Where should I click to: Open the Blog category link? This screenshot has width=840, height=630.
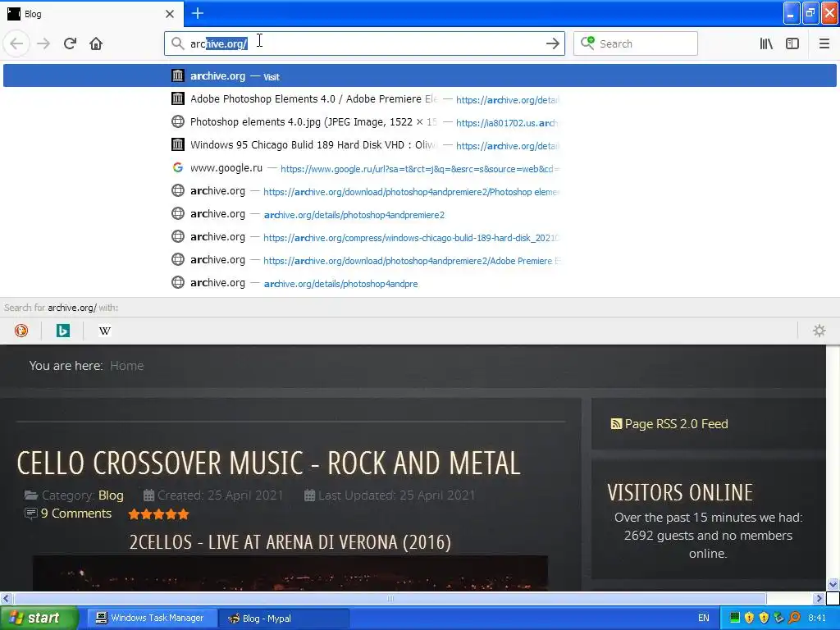[x=111, y=495]
